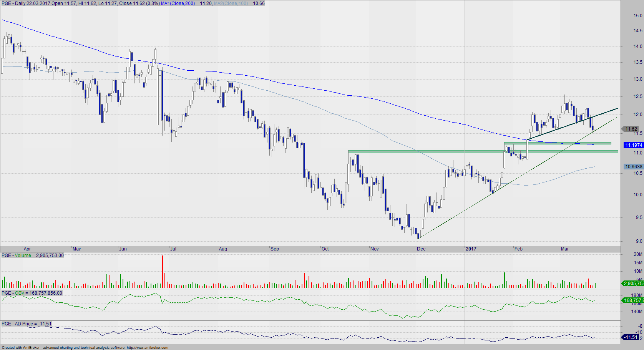Click the dark blue -11.51 AD Price tag

pyautogui.click(x=631, y=337)
